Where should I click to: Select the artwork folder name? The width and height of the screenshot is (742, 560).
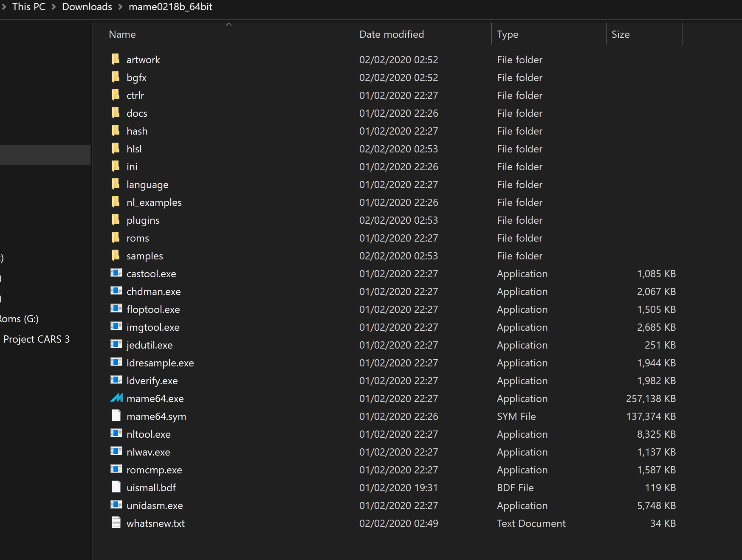click(x=143, y=60)
